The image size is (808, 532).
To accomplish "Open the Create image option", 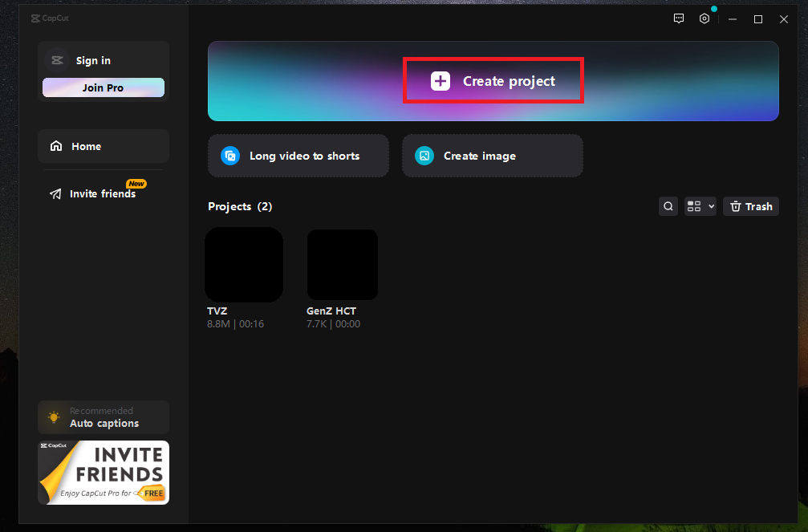I will pos(493,156).
